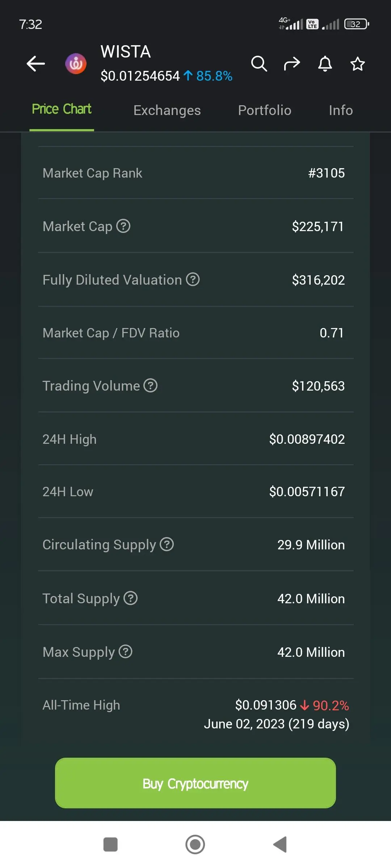The width and height of the screenshot is (391, 868).
Task: Show help for Max Supply
Action: (x=125, y=651)
